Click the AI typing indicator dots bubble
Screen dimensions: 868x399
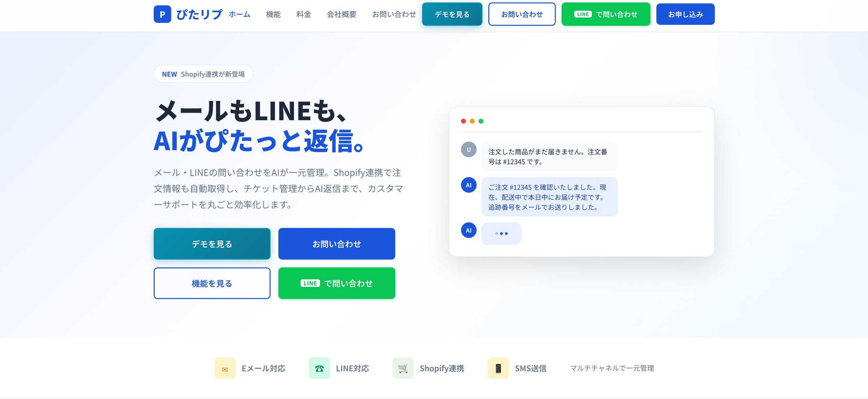(501, 233)
